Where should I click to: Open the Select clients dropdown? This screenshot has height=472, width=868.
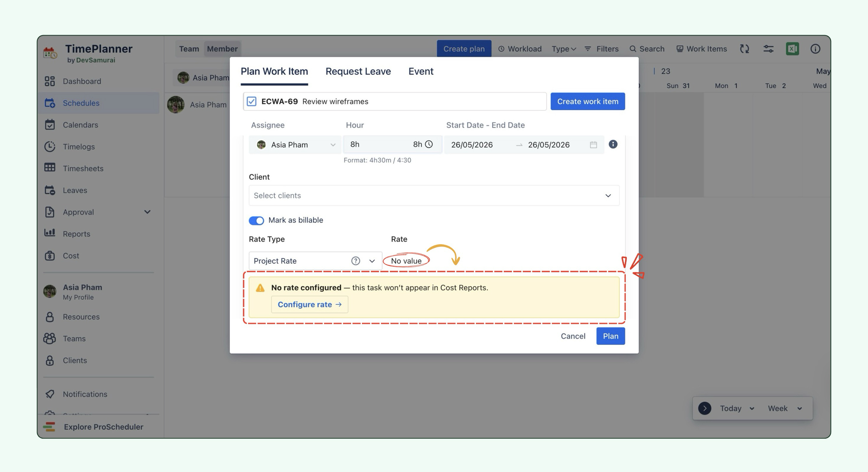(434, 195)
